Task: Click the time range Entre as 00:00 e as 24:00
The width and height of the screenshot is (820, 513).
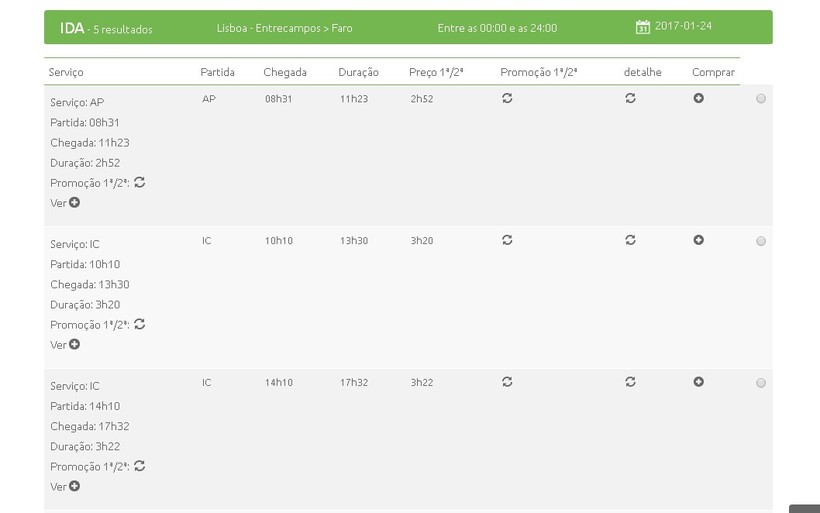Action: click(497, 28)
